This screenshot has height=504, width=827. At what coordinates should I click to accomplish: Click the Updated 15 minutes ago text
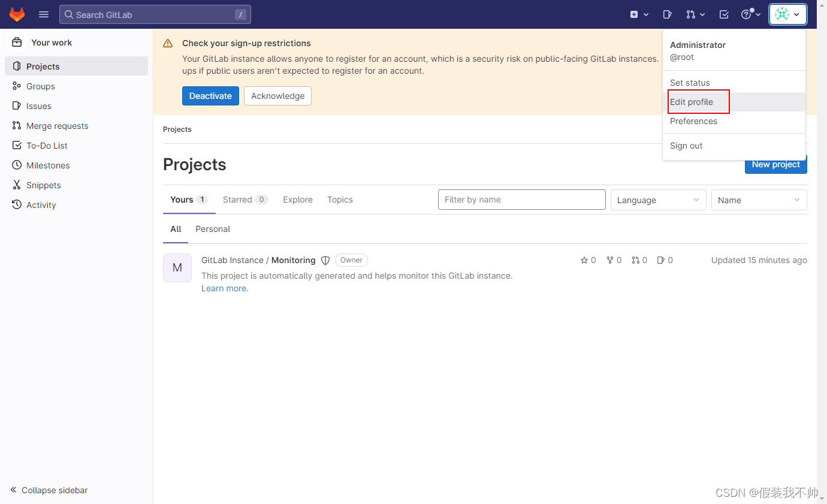pos(759,260)
